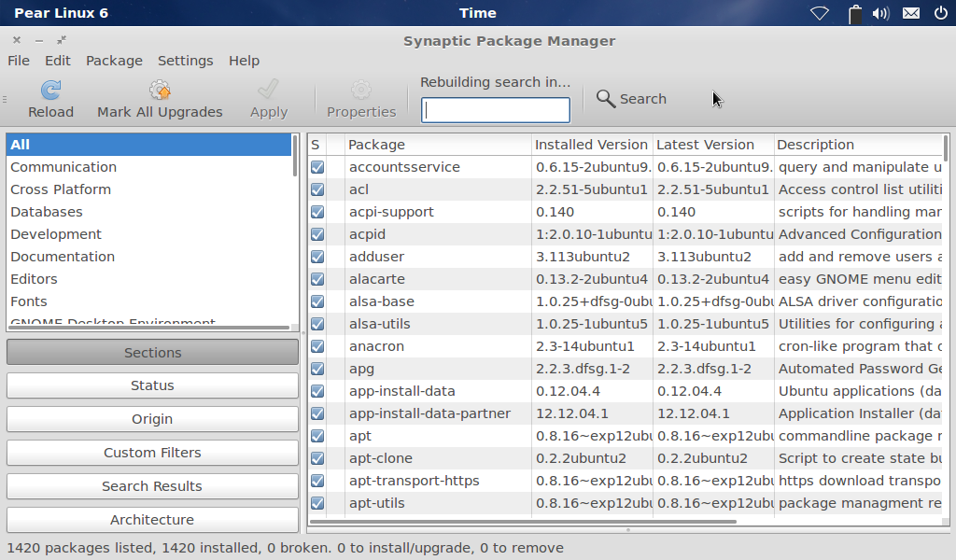Select the app-install-data-partner package row

[625, 413]
